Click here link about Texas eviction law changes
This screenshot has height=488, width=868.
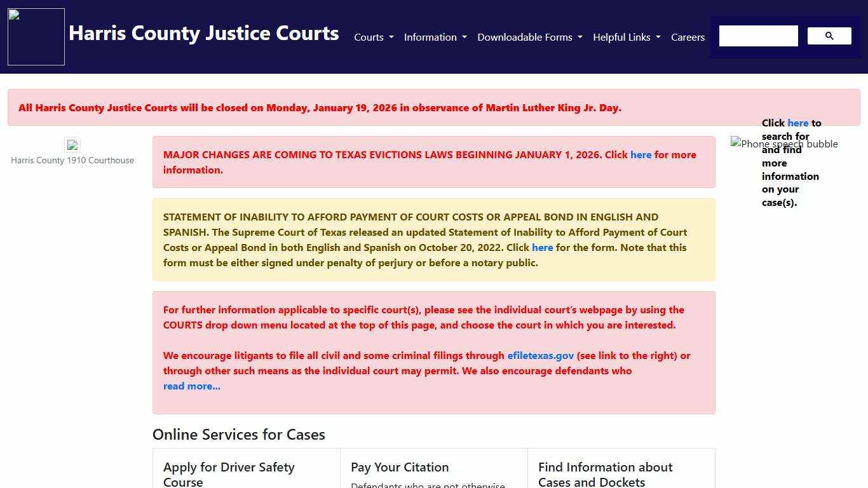[x=641, y=154]
